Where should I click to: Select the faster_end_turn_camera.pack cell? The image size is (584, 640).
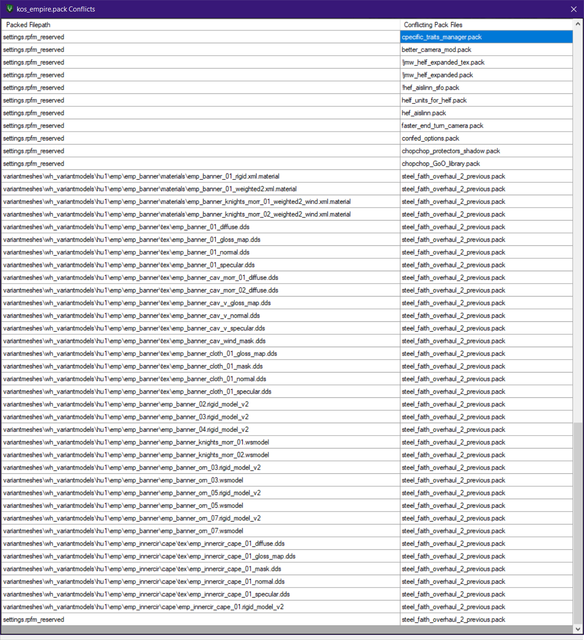[x=486, y=126]
